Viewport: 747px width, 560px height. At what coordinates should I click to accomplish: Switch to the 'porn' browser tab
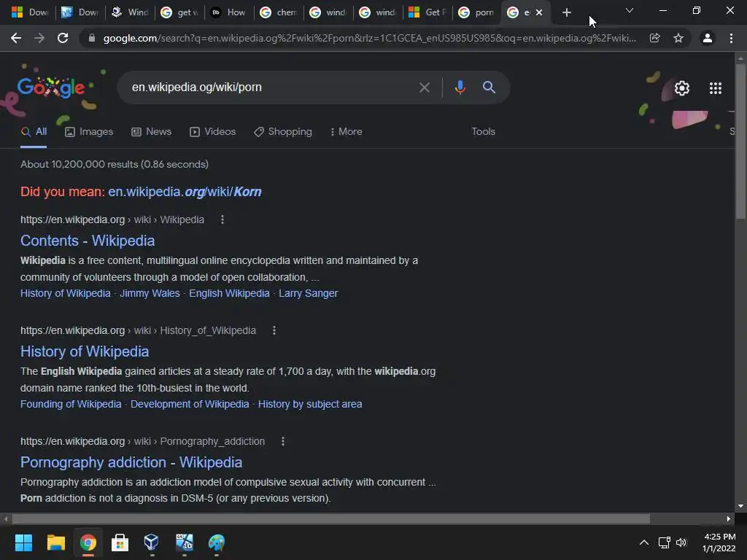[476, 12]
